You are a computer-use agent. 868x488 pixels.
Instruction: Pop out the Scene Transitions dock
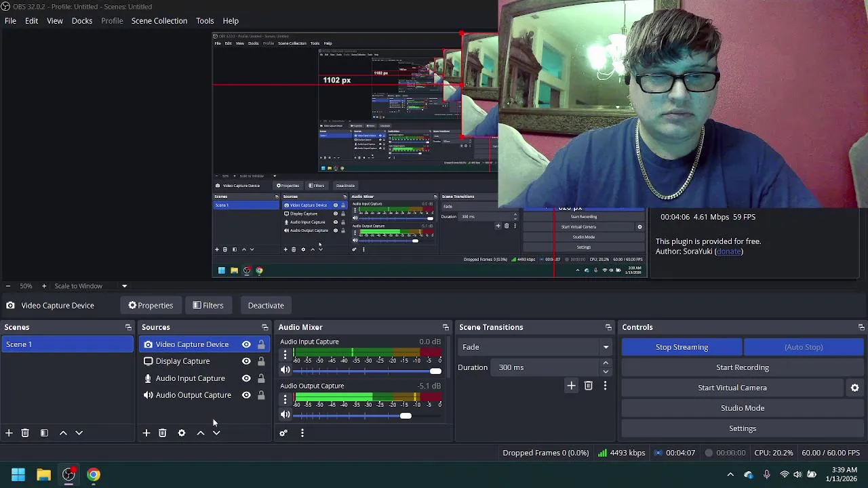pos(608,327)
